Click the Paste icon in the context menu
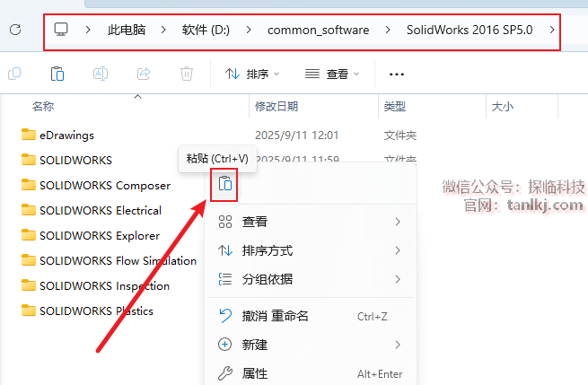This screenshot has height=385, width=588. pyautogui.click(x=225, y=184)
